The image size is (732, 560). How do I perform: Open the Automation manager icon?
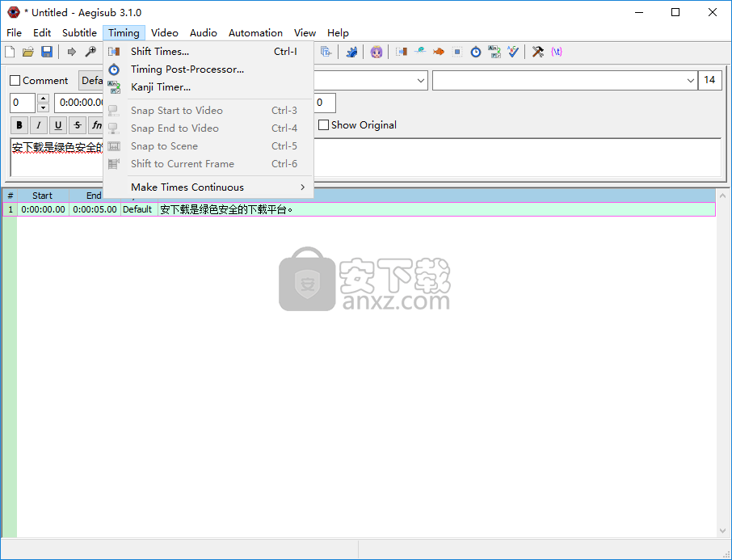tap(351, 52)
